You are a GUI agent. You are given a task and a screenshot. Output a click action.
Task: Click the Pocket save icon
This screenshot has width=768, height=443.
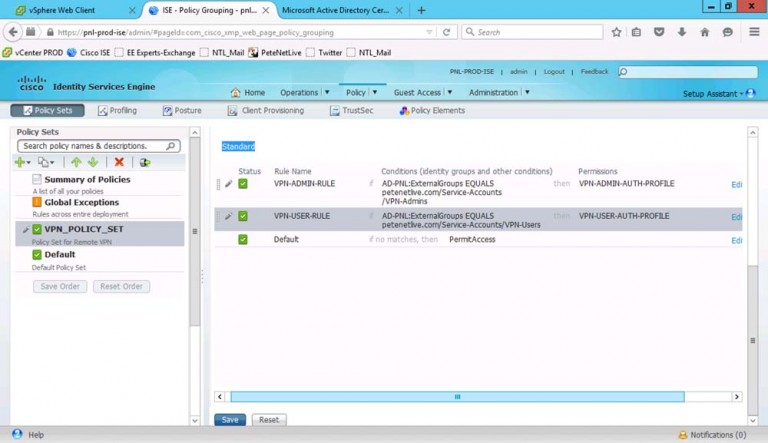(x=659, y=32)
